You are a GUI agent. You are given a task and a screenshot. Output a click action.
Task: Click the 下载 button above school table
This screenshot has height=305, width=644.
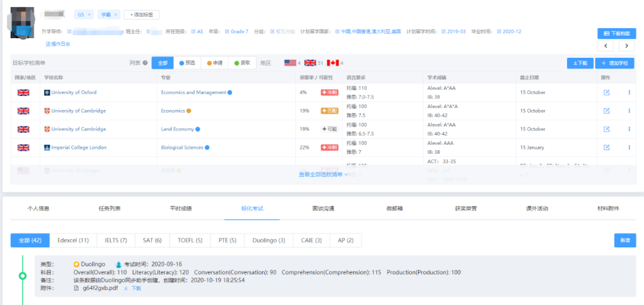(x=580, y=63)
